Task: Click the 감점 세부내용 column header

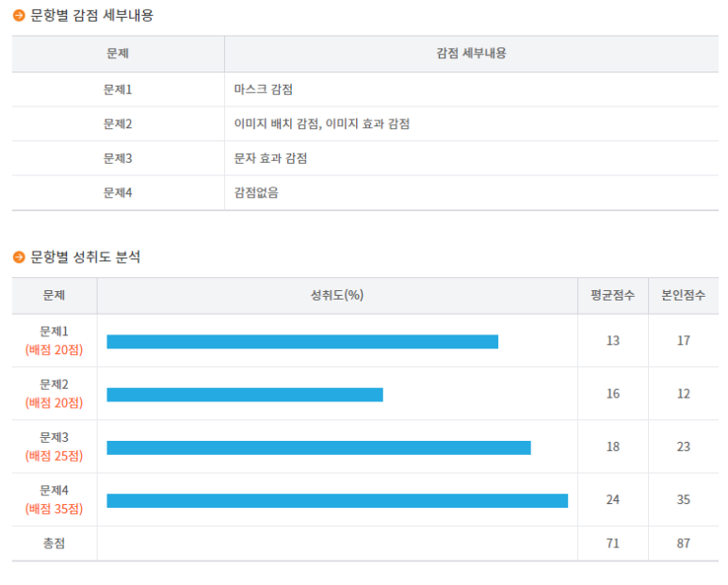Action: pyautogui.click(x=471, y=54)
